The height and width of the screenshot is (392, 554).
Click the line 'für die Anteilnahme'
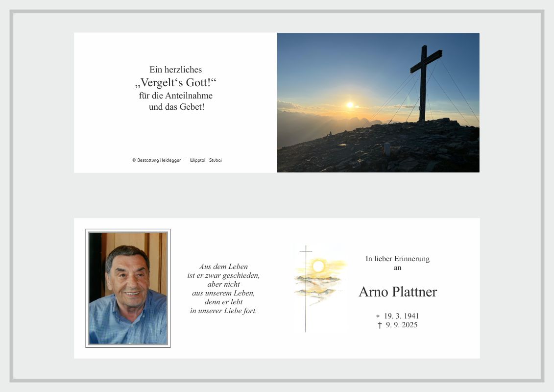pos(175,96)
